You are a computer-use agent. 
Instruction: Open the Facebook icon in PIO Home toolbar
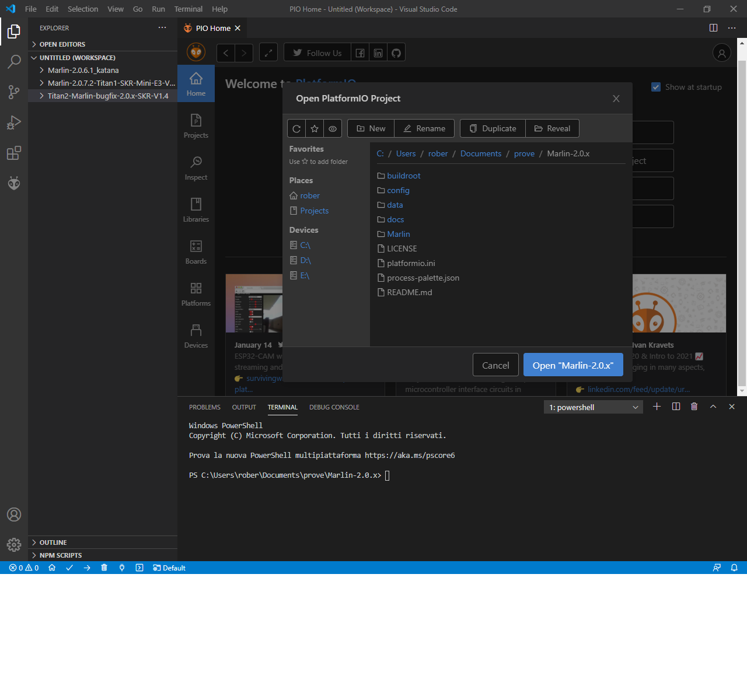(360, 52)
